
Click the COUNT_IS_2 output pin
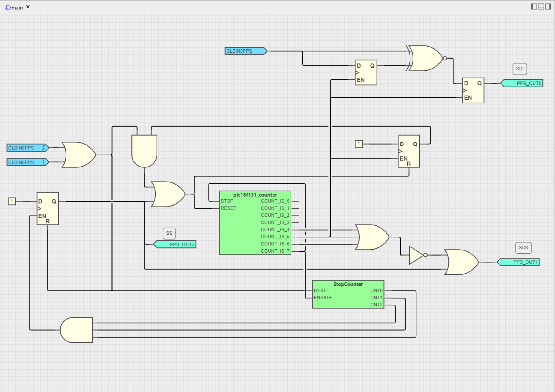click(275, 215)
